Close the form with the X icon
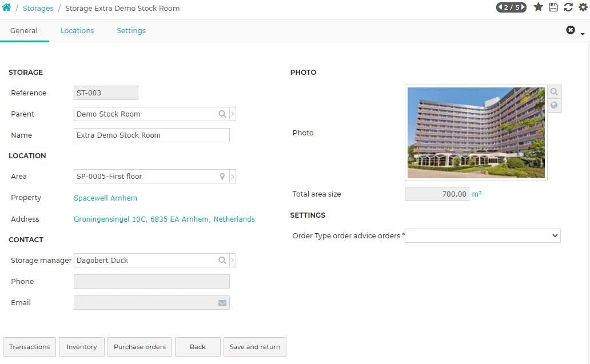 pyautogui.click(x=571, y=30)
